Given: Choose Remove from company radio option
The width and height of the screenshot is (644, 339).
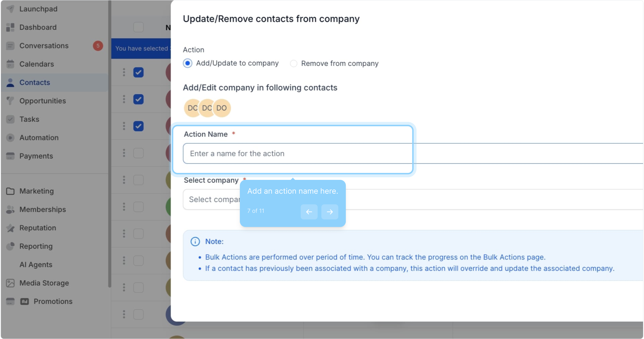Looking at the screenshot, I should point(293,63).
